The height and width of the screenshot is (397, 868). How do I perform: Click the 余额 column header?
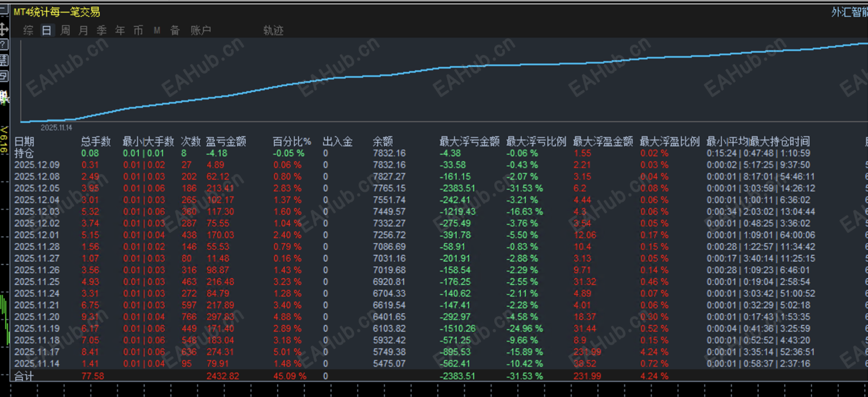click(x=383, y=142)
